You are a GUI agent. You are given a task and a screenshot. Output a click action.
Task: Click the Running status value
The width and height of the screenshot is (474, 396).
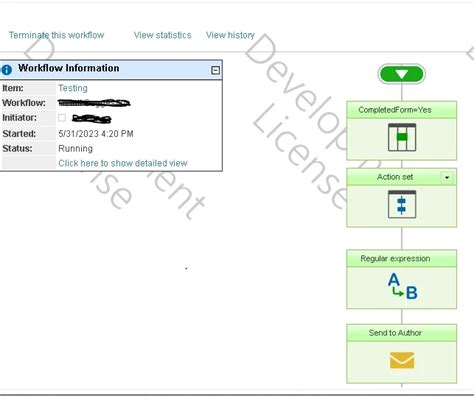[75, 148]
